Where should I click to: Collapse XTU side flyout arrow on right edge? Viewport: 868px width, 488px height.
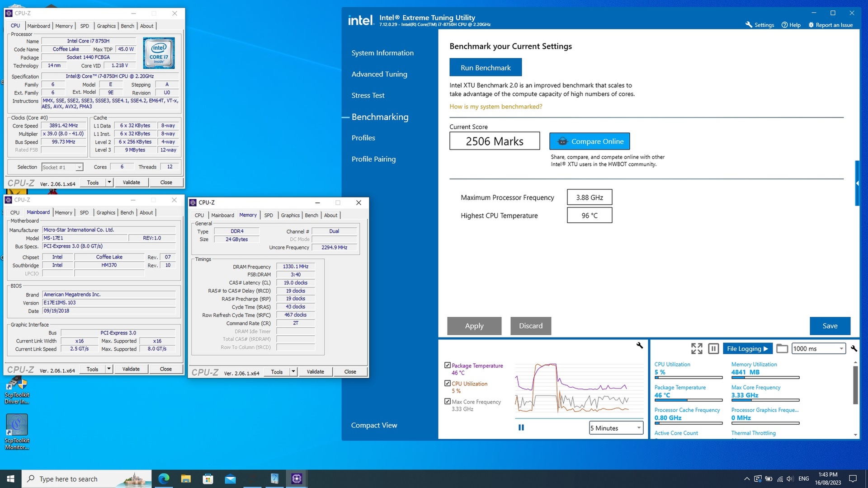point(857,183)
